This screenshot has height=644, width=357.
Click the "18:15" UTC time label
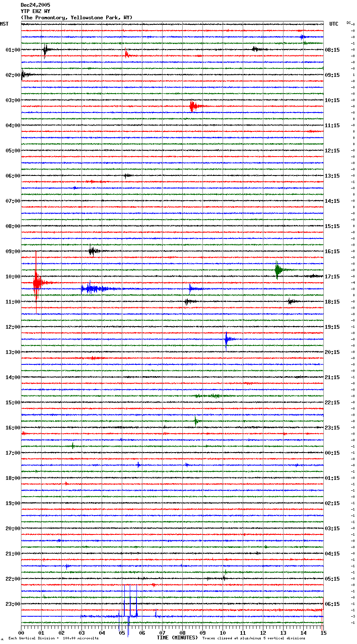[x=332, y=302]
